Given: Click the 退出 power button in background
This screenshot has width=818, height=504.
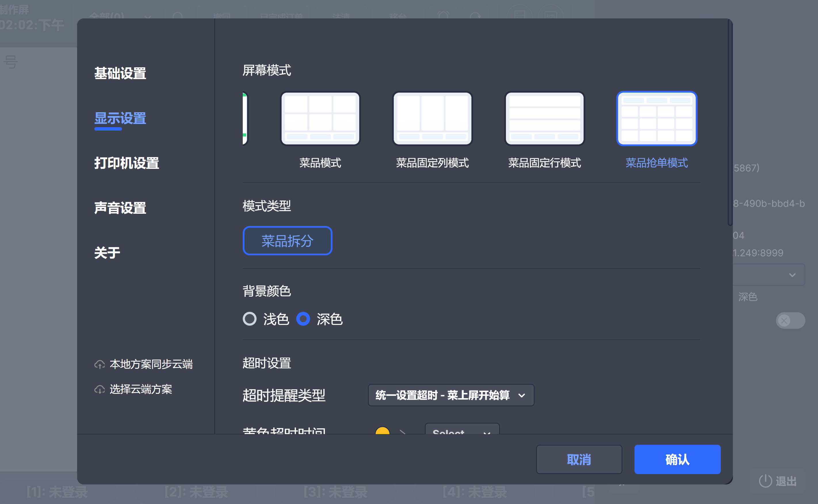Looking at the screenshot, I should pos(777,481).
